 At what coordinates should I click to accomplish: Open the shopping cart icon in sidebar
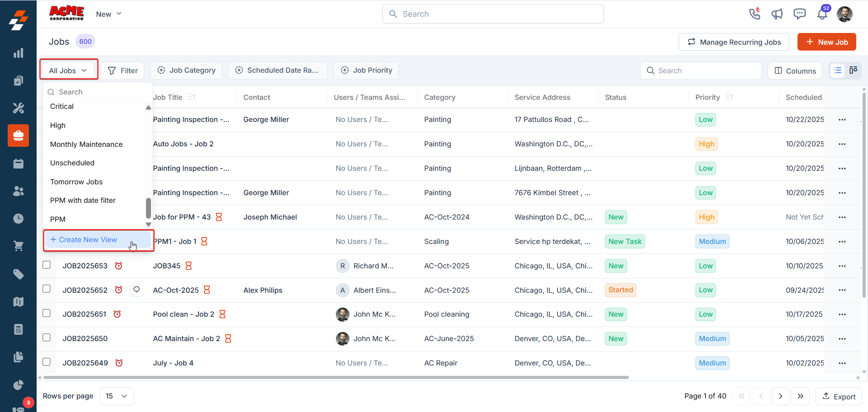coord(18,246)
